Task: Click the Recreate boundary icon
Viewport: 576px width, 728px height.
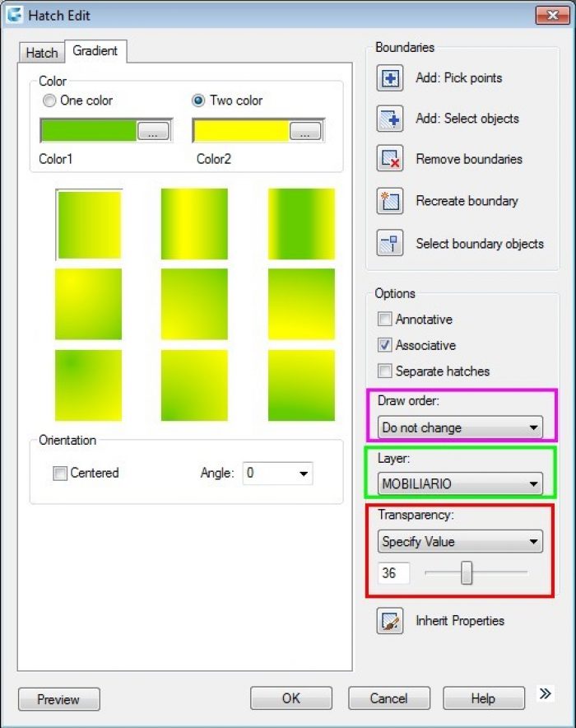Action: click(x=389, y=201)
